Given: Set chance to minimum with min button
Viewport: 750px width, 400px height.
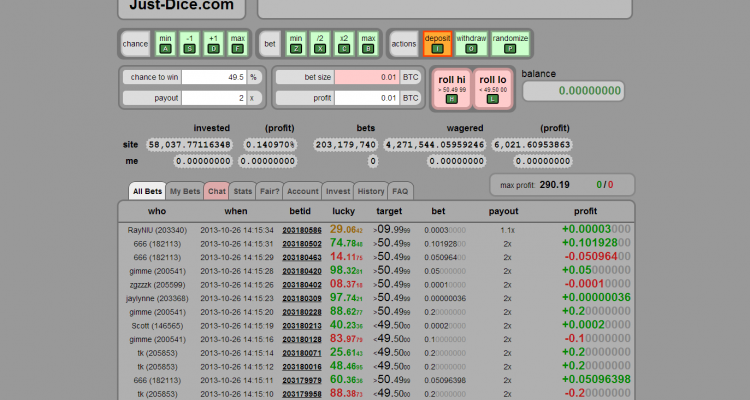Looking at the screenshot, I should [165, 44].
